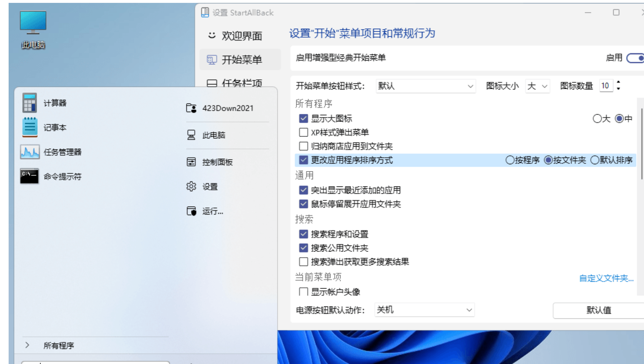Open the 自定义文件夹... link
Image resolution: width=644 pixels, height=364 pixels.
point(606,278)
